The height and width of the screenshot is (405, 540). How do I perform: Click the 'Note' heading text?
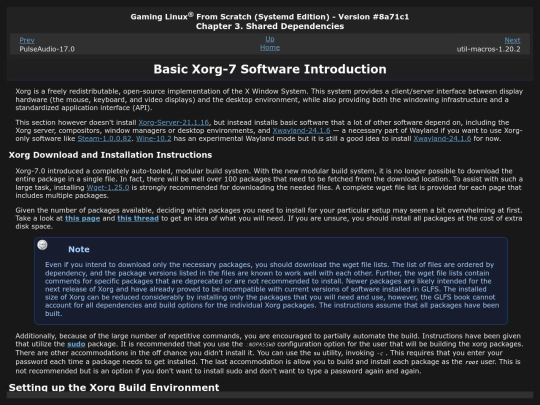pos(79,249)
